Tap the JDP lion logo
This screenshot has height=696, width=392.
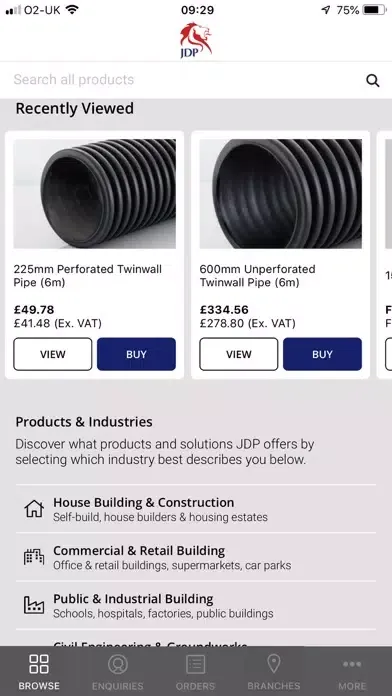tap(196, 40)
